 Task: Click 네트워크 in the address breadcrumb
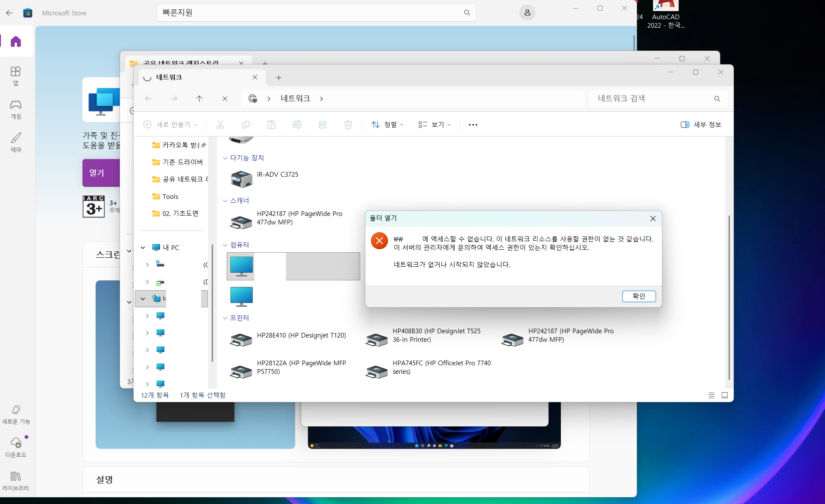(295, 99)
